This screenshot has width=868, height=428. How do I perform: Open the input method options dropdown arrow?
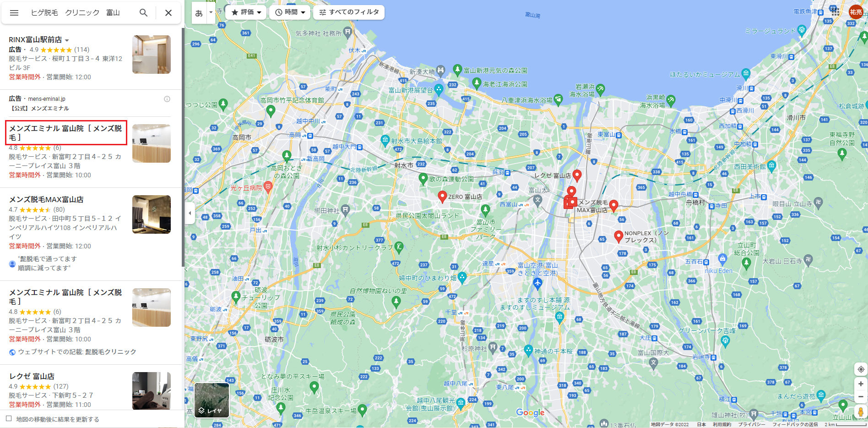(211, 12)
